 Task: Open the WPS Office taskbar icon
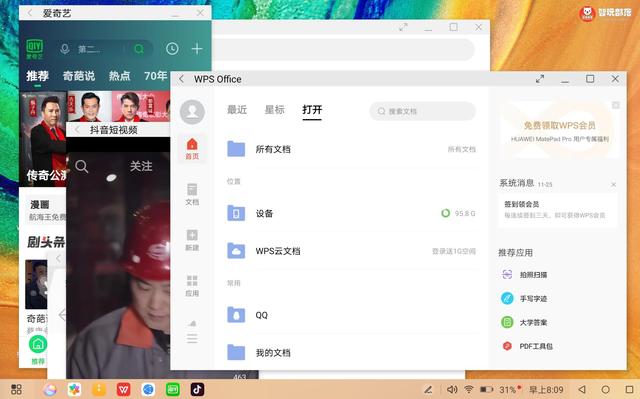(x=124, y=389)
